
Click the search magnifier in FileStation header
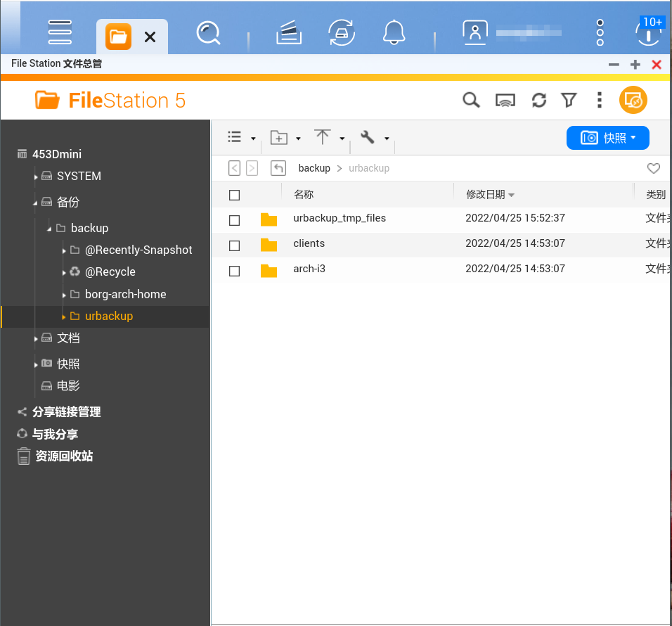click(471, 101)
